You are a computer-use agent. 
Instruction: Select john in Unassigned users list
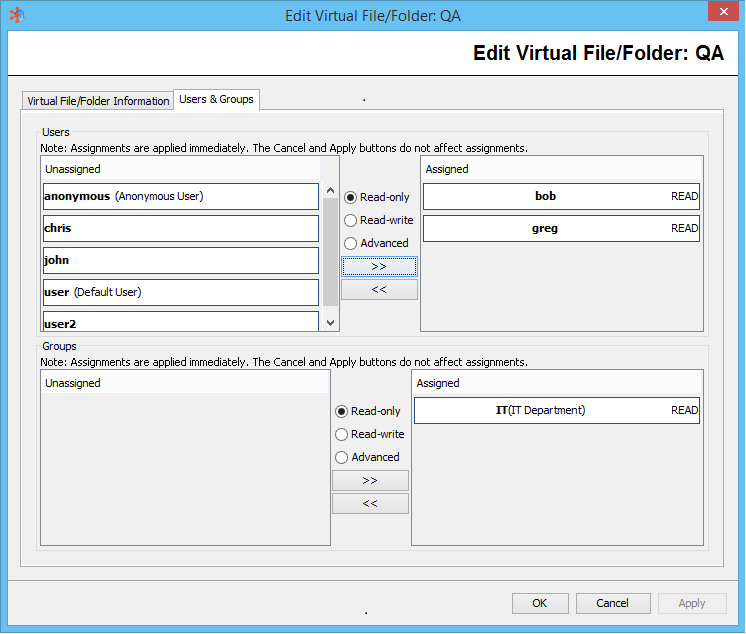(181, 260)
